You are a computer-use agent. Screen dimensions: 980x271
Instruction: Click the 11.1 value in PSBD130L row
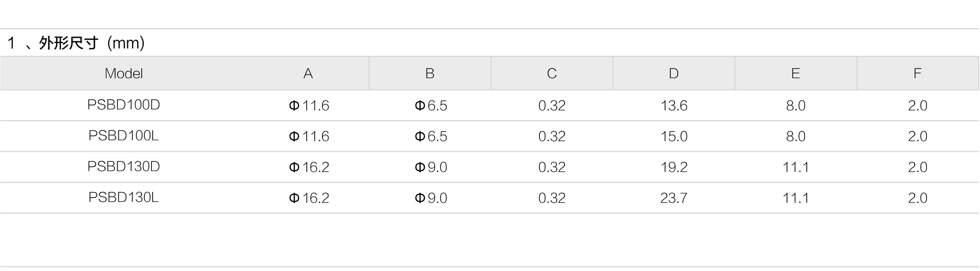[x=796, y=198]
